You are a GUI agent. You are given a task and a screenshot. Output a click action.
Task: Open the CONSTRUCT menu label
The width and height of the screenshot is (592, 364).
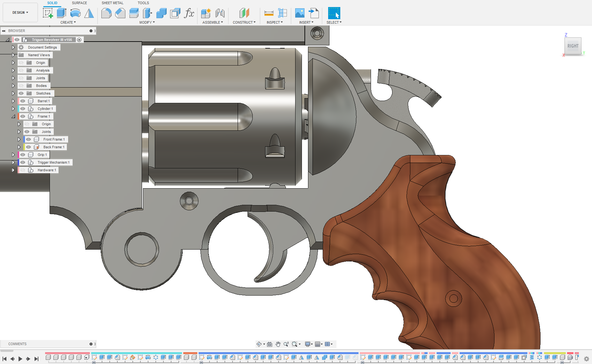tap(244, 22)
